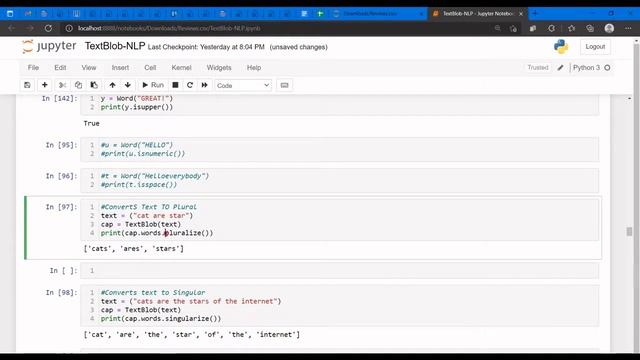Click the kernel idle circle indicator
This screenshot has height=360, width=640.
point(607,68)
